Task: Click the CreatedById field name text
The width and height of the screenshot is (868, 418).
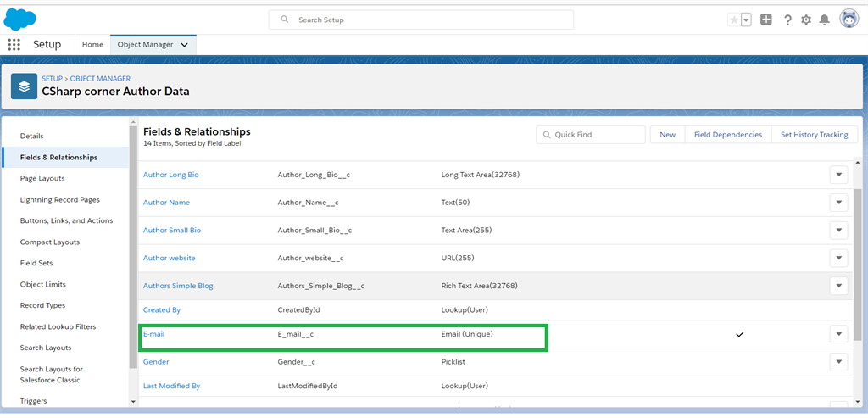Action: 299,310
